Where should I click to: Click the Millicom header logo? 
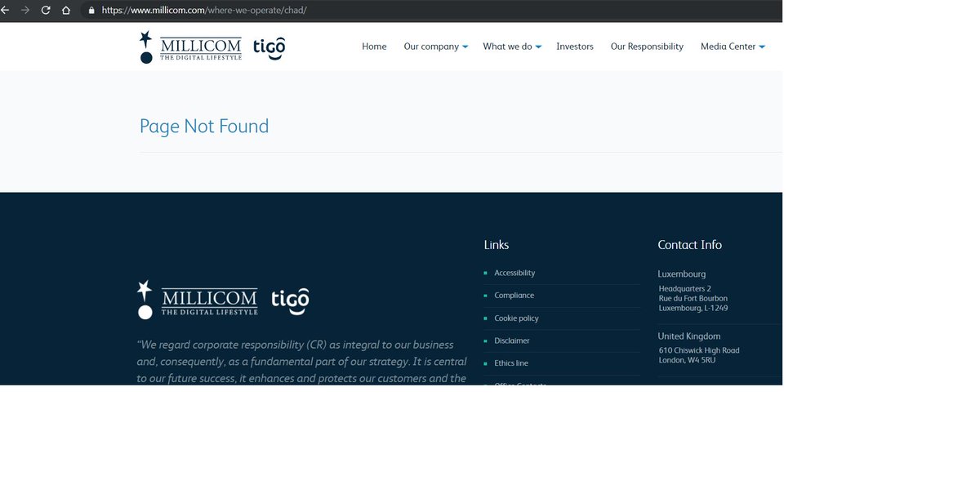[x=191, y=47]
